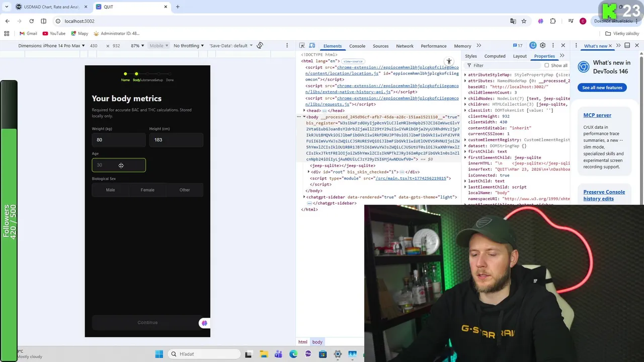This screenshot has width=644, height=362.
Task: Click the translate page icon in address bar
Action: [513, 21]
